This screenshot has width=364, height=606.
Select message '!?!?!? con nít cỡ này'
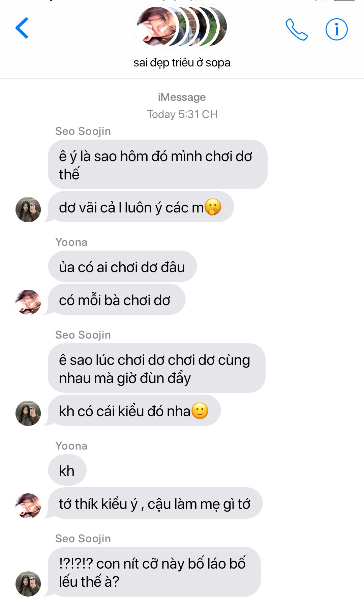tap(154, 572)
